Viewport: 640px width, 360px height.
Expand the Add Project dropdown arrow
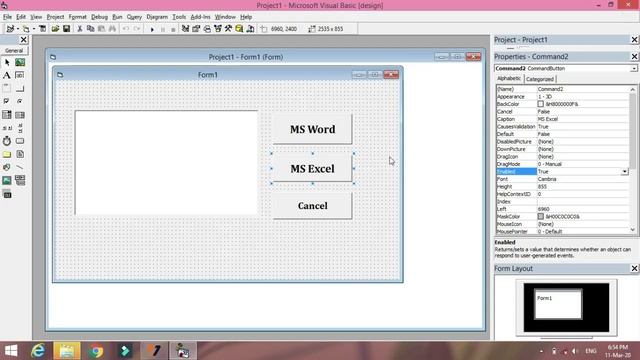tap(18, 29)
